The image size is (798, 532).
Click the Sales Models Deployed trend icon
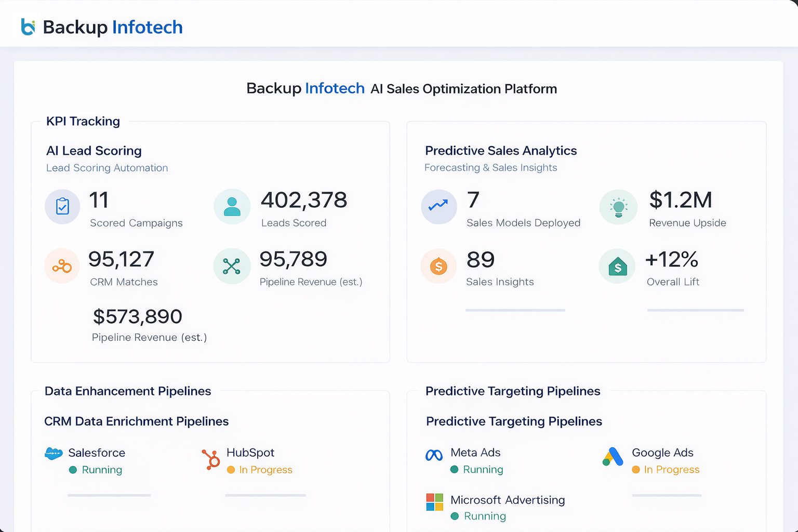[438, 206]
